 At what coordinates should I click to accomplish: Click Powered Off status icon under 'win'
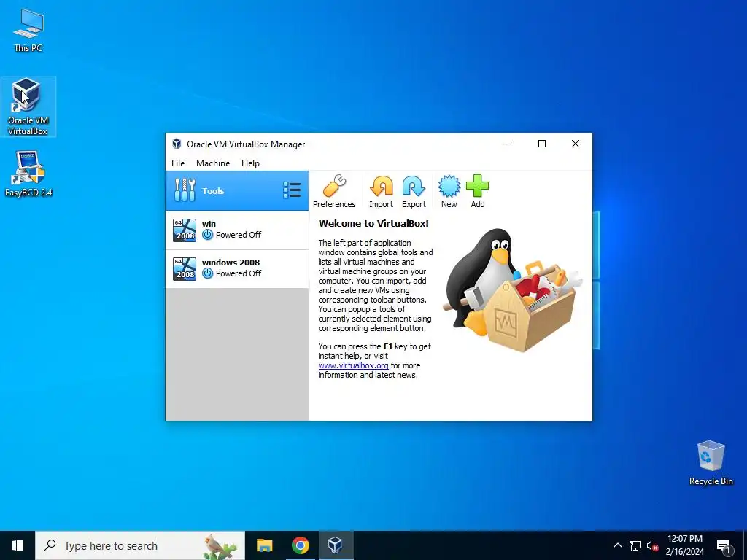click(x=207, y=235)
